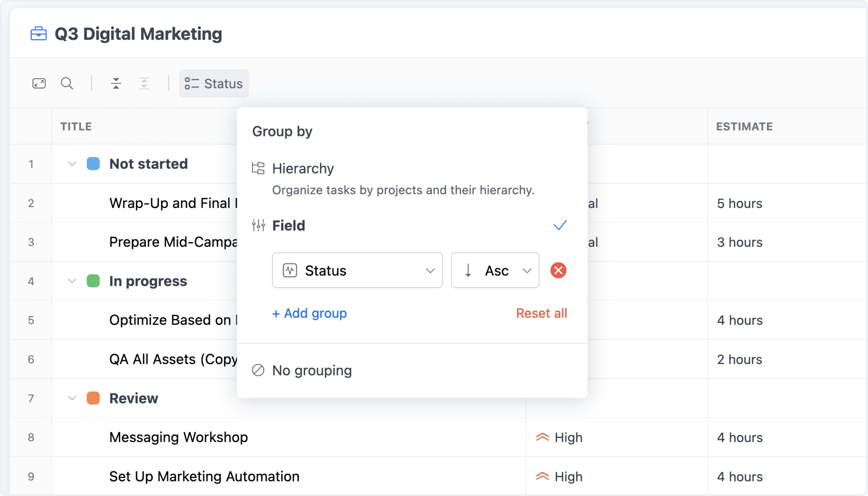Click the green In progress color swatch
Viewport: 868px width, 496px height.
93,281
